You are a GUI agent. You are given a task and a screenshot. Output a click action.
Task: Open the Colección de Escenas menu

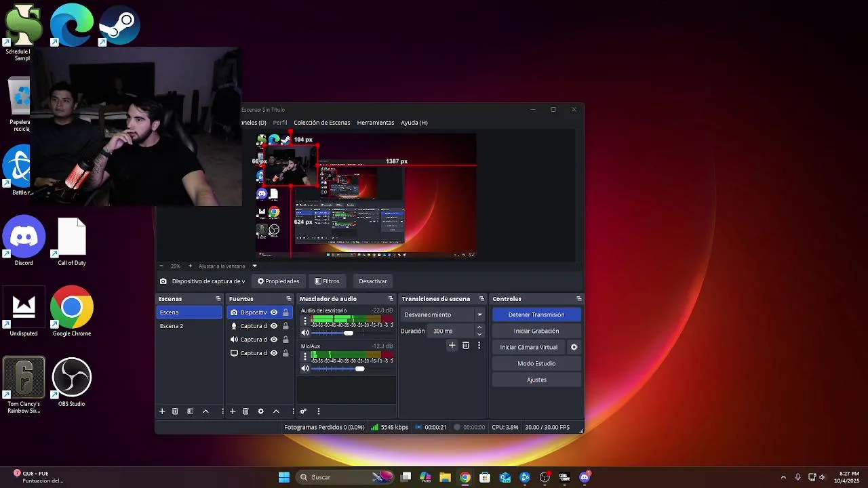[322, 123]
